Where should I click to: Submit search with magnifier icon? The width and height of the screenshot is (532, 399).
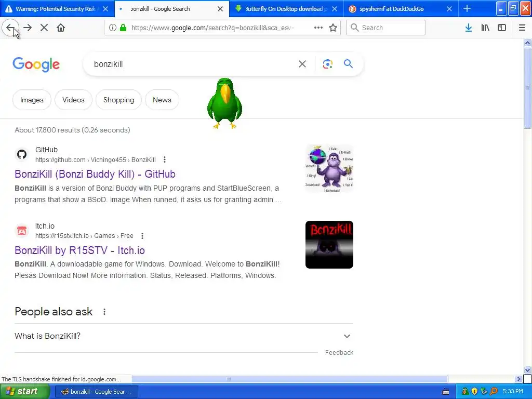348,64
